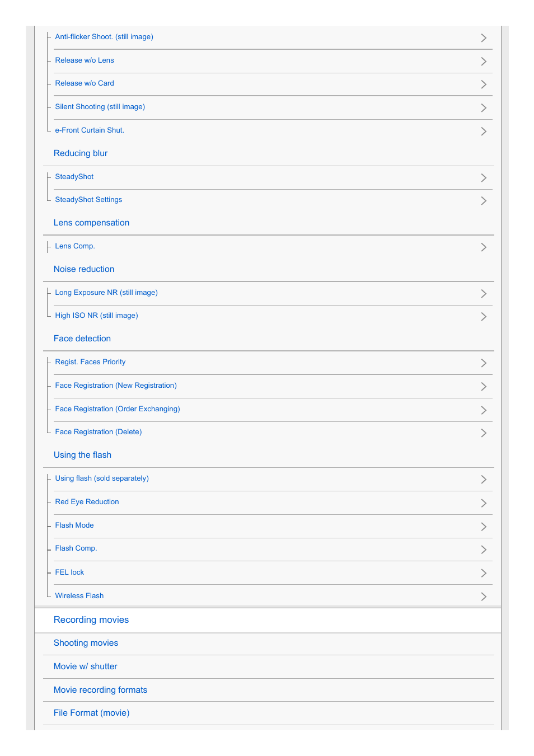
Task: Click the arrow icon next to Release w/o Lens
Action: tap(484, 62)
